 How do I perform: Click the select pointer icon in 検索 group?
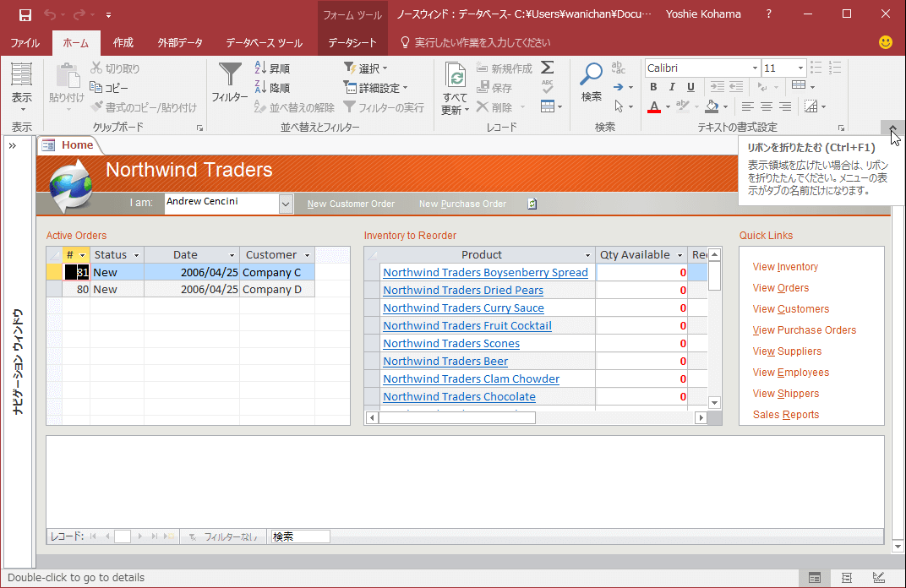point(619,106)
